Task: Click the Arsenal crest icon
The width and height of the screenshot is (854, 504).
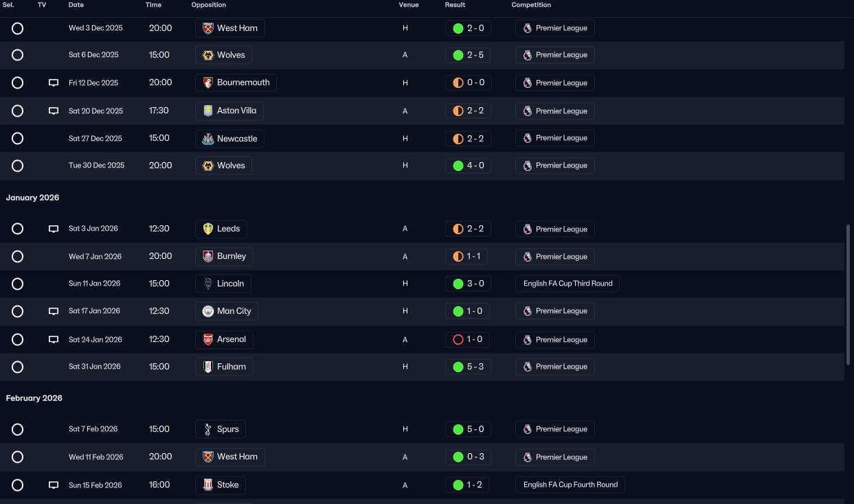Action: pyautogui.click(x=208, y=339)
